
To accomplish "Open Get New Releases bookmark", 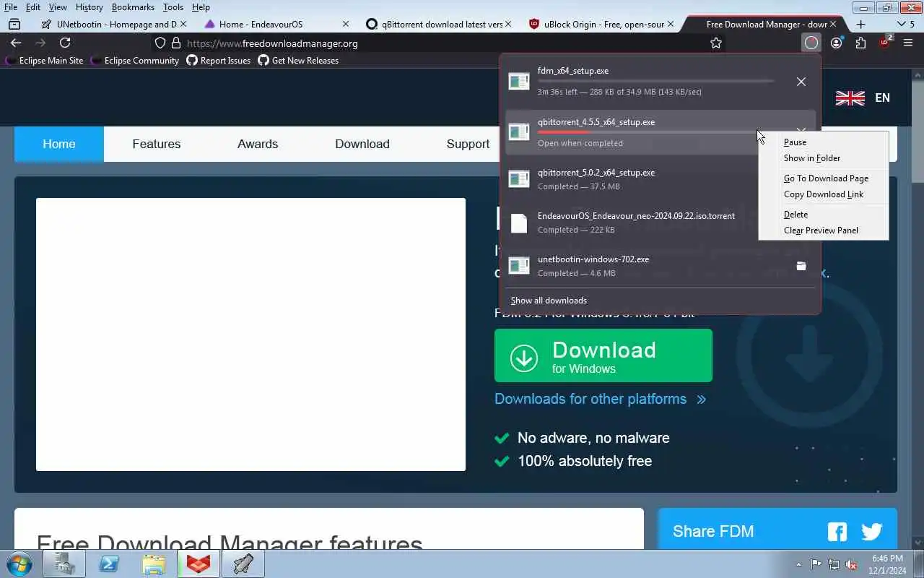I will point(298,61).
